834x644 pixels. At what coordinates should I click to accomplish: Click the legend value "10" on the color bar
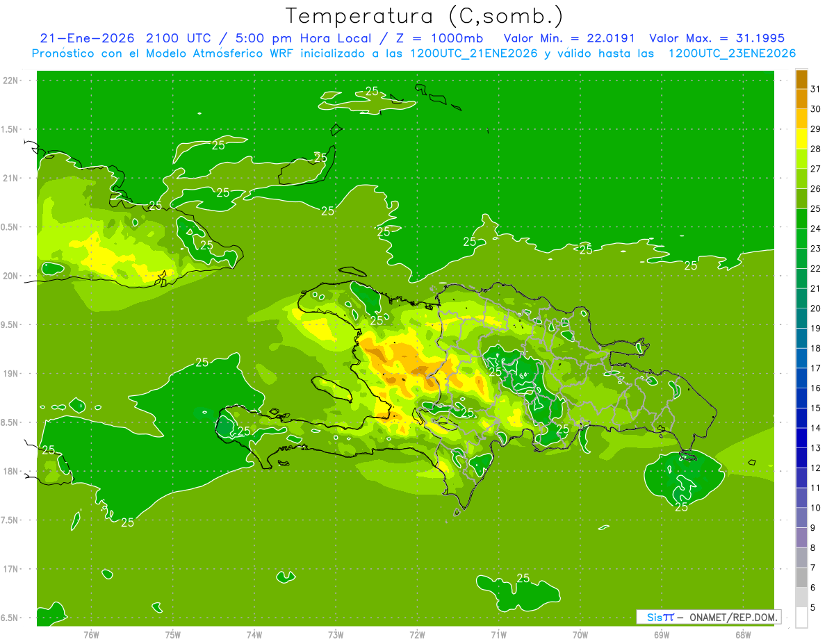click(x=816, y=508)
